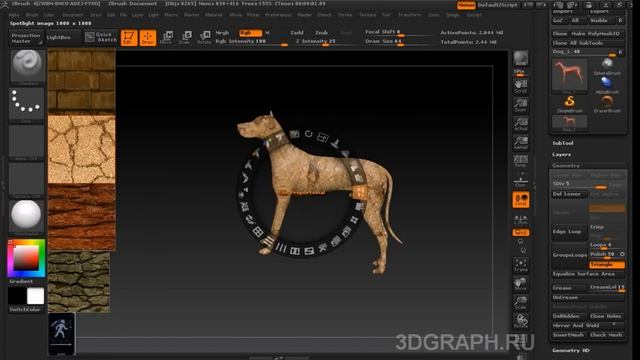Toggle the Rgb channel button
640x360 pixels.
click(x=250, y=33)
